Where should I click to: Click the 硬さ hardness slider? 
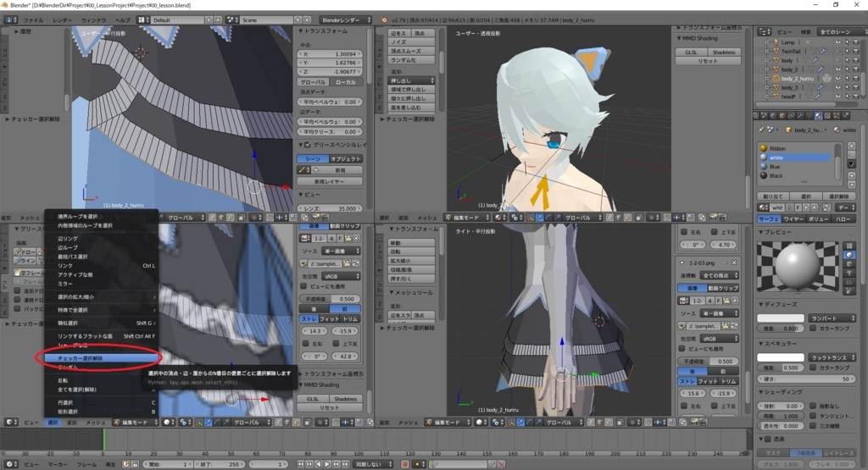(806, 379)
